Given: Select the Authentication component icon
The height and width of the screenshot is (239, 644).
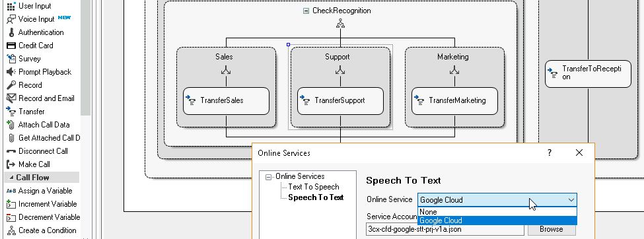Looking at the screenshot, I should (x=11, y=32).
